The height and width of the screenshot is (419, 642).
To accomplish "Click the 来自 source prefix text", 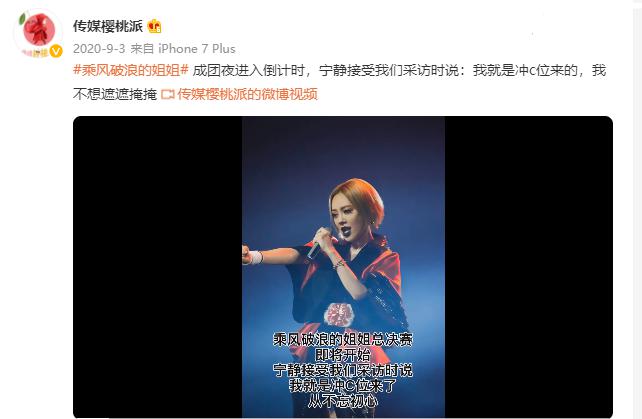I will point(142,49).
